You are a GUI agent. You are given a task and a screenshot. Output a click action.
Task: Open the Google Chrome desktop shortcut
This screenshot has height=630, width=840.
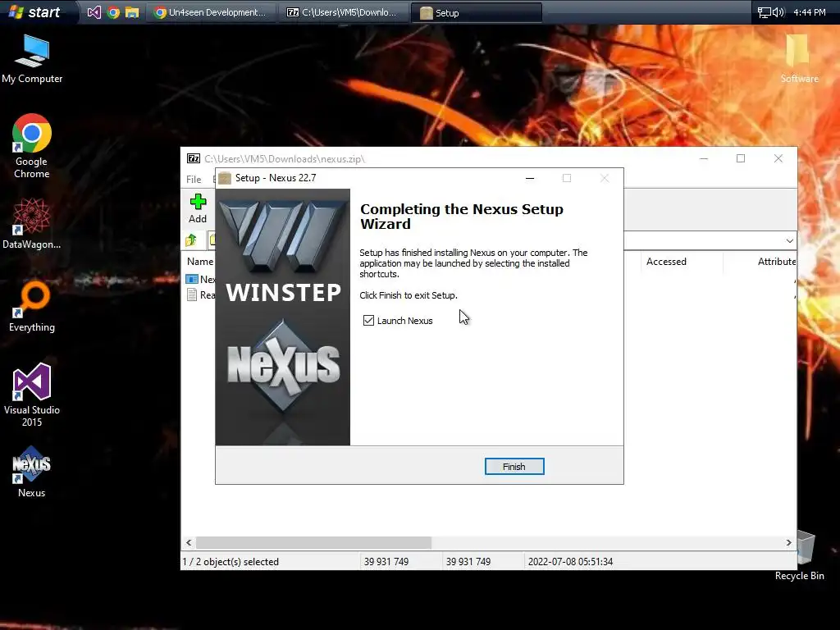point(32,146)
